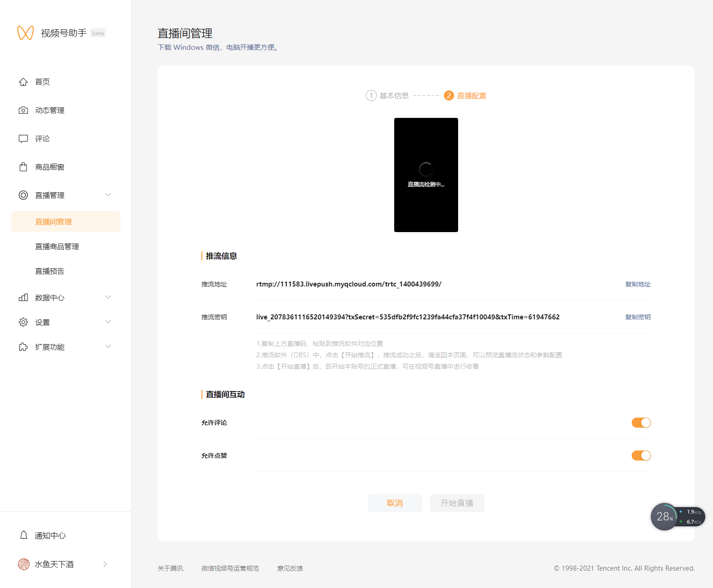713x588 pixels.
Task: Click the Tencent copyright text
Action: point(624,568)
